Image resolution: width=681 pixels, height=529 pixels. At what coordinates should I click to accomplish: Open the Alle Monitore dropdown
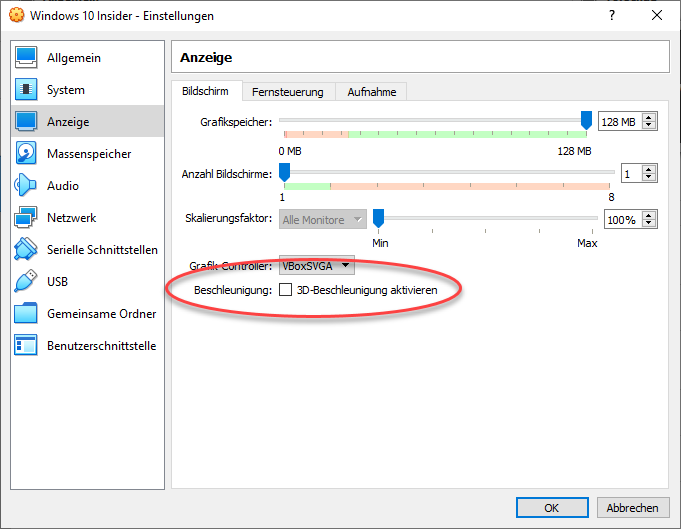point(323,220)
